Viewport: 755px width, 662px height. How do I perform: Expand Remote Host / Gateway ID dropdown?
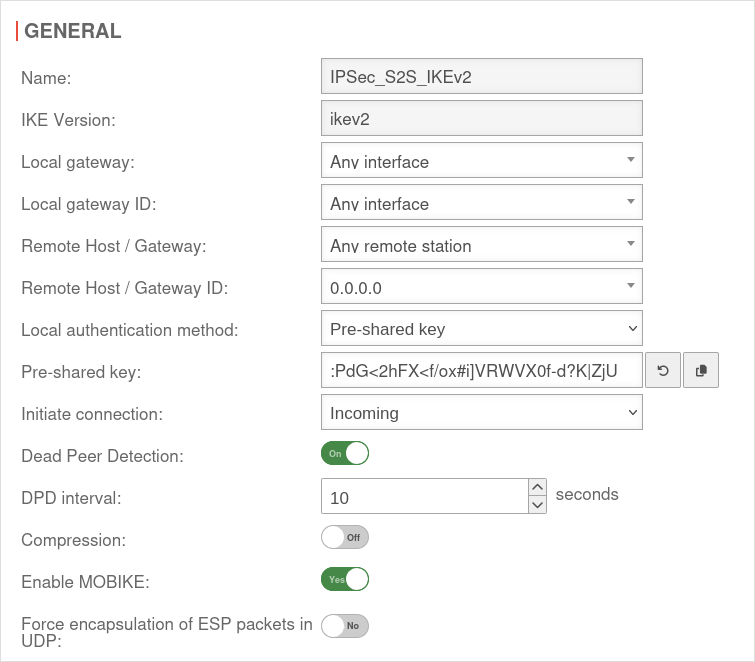point(481,287)
